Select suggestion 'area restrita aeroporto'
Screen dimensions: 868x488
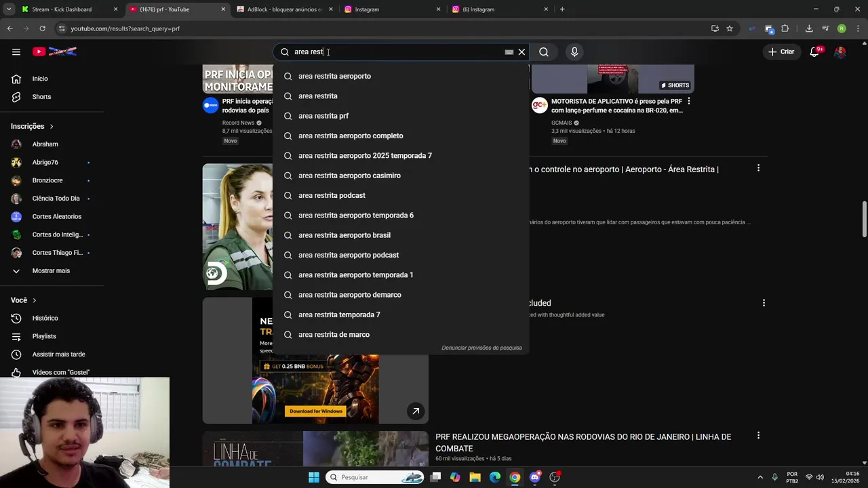click(401, 76)
